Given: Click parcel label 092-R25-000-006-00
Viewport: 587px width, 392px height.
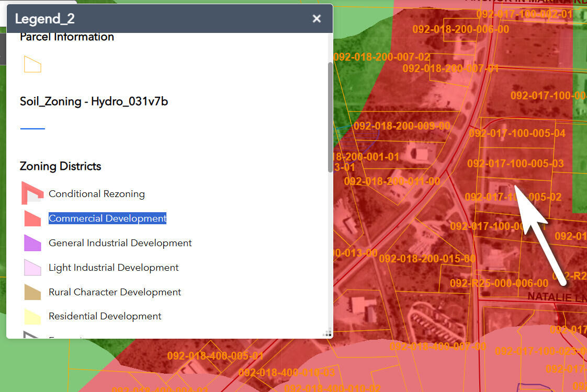Looking at the screenshot, I should pos(499,283).
